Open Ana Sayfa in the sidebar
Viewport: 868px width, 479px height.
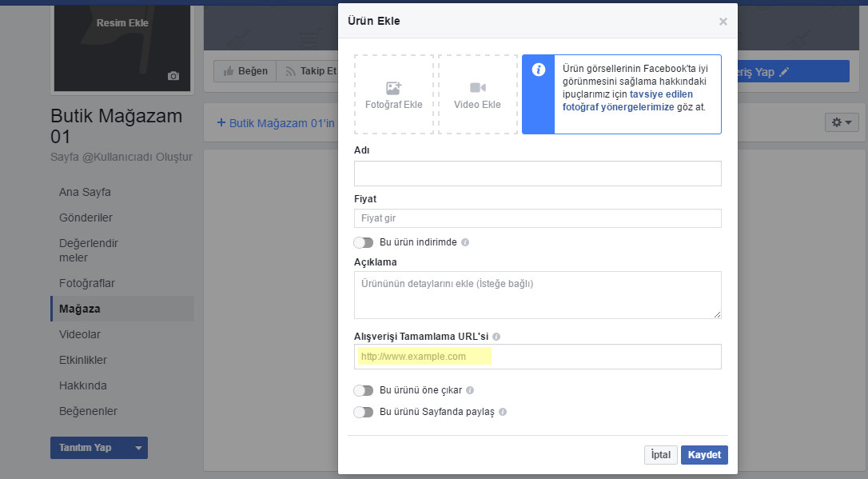click(x=85, y=192)
